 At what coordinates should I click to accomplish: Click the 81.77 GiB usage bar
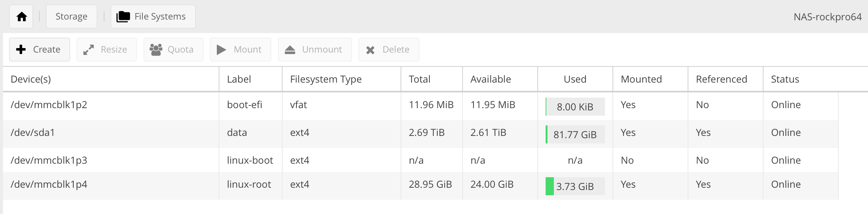pyautogui.click(x=575, y=134)
